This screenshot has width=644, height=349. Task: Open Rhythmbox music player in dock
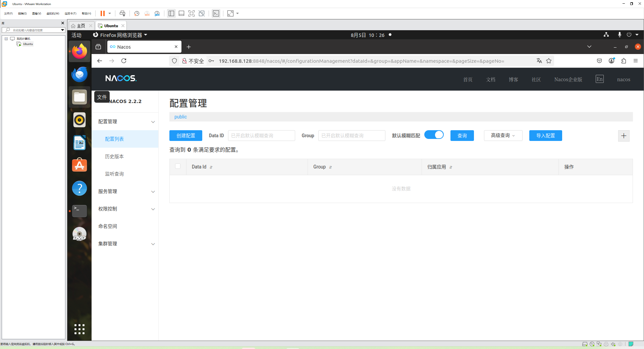pos(79,120)
